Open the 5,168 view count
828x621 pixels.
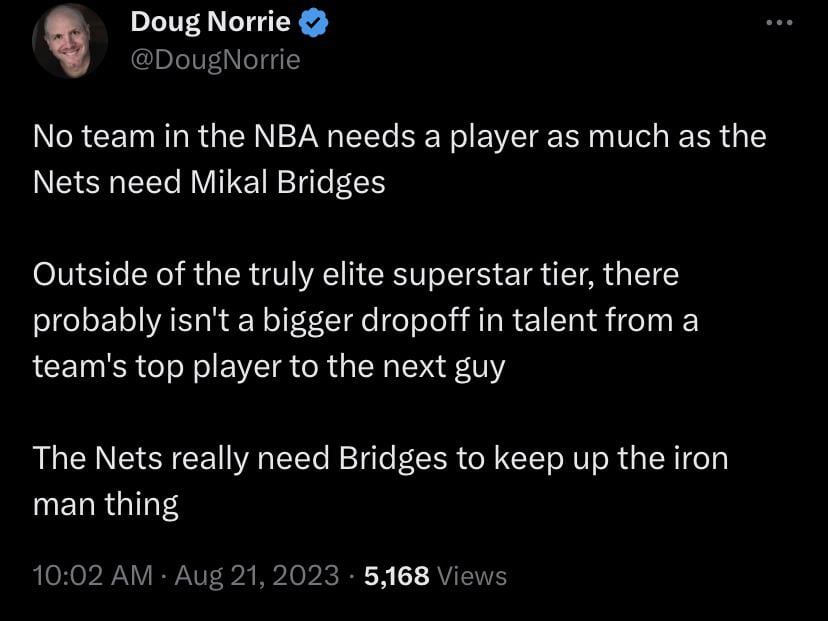(397, 576)
